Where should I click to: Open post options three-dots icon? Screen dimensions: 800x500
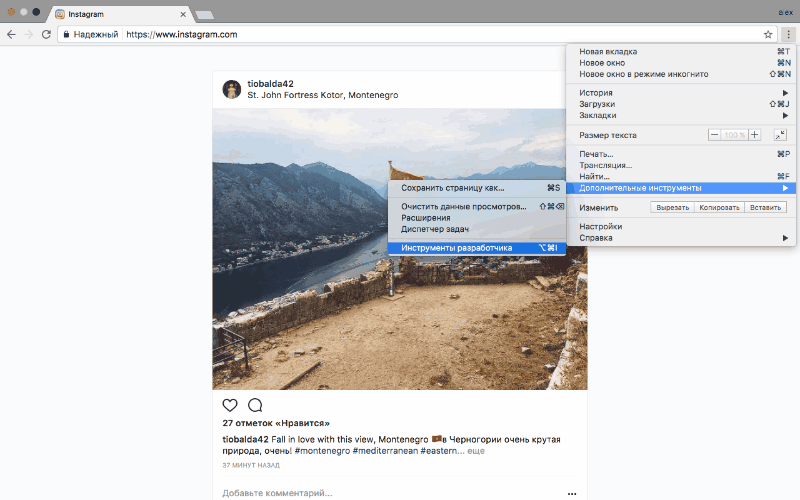(572, 493)
